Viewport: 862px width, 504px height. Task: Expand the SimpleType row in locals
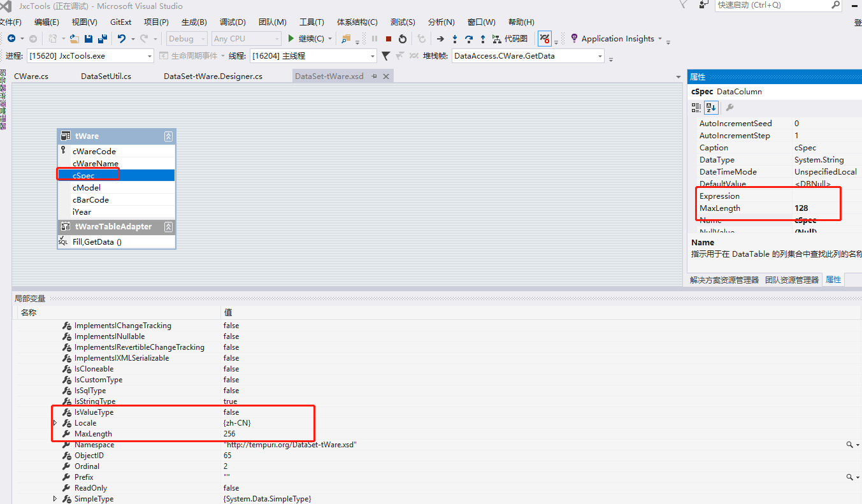click(x=55, y=499)
